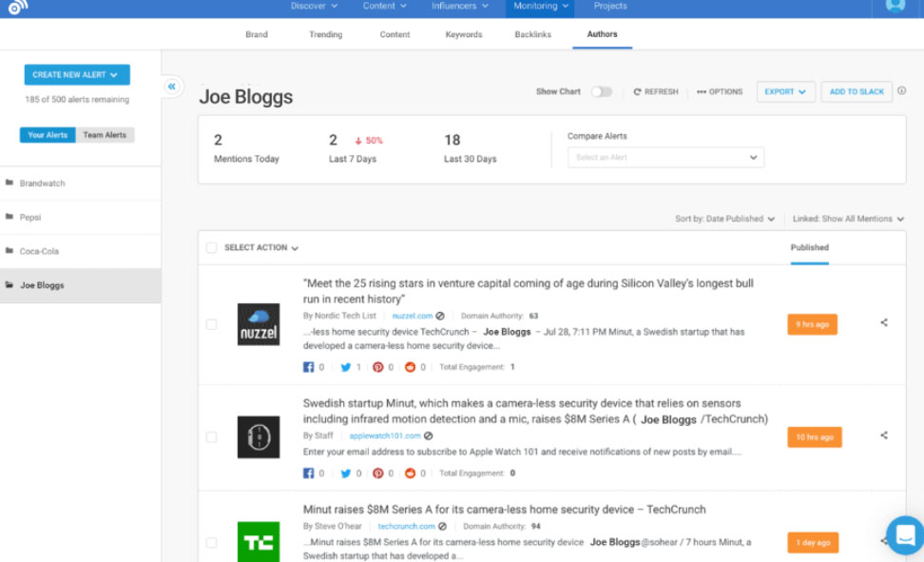
Task: Switch to the Authors tab
Action: (x=603, y=34)
